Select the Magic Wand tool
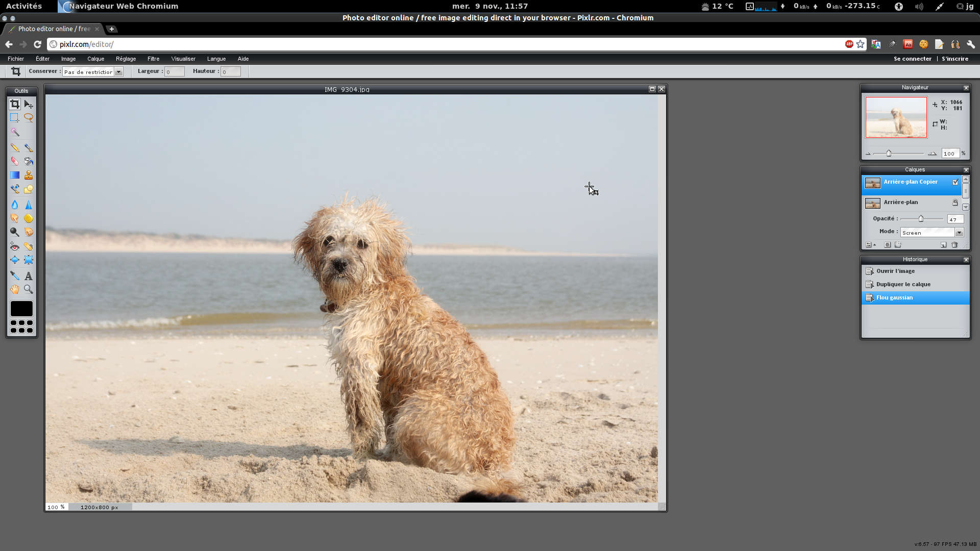This screenshot has height=551, width=980. tap(15, 132)
